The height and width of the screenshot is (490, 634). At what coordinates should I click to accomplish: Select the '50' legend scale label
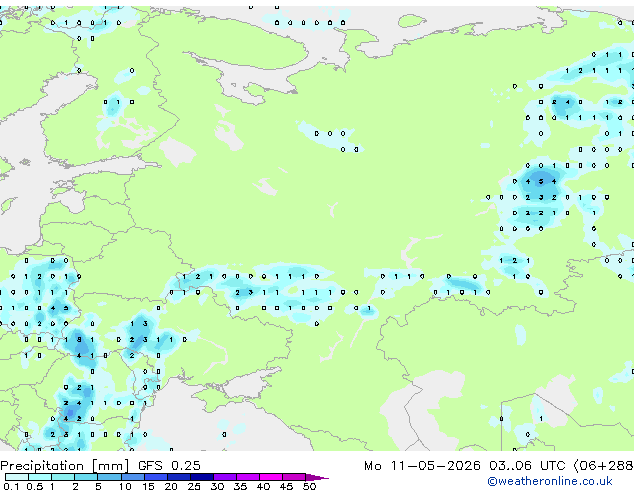tap(309, 486)
